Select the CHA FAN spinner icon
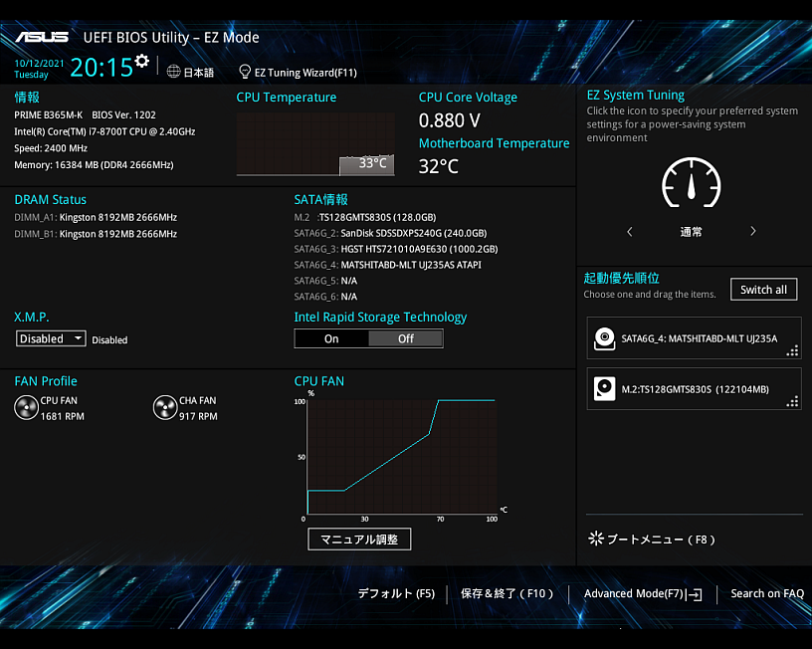Image resolution: width=812 pixels, height=649 pixels. [x=165, y=408]
